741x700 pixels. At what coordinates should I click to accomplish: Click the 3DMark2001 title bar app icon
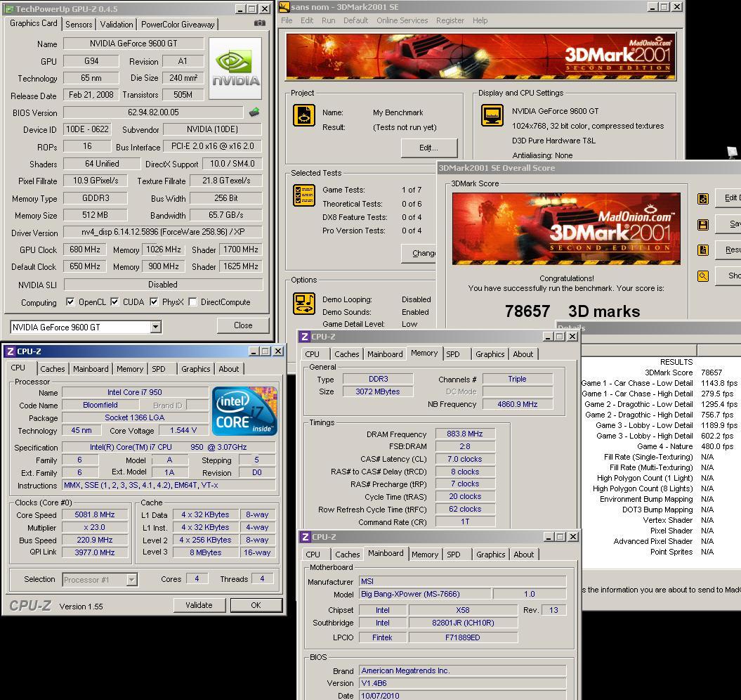[284, 7]
